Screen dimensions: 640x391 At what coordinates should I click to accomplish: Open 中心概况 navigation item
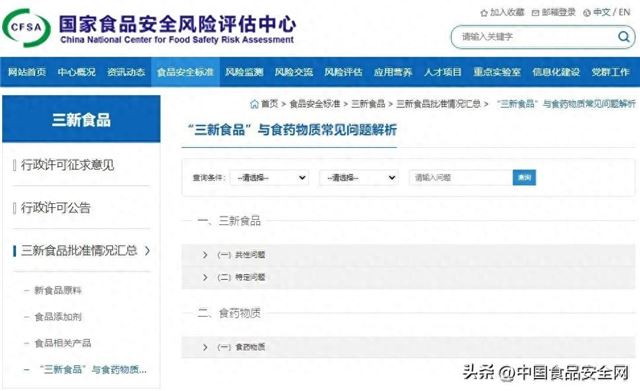pyautogui.click(x=77, y=72)
